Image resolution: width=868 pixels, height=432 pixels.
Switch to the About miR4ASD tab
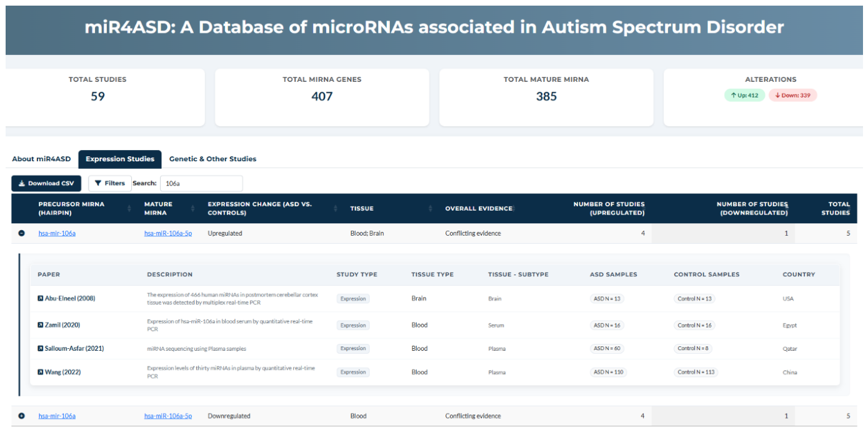[x=41, y=159]
